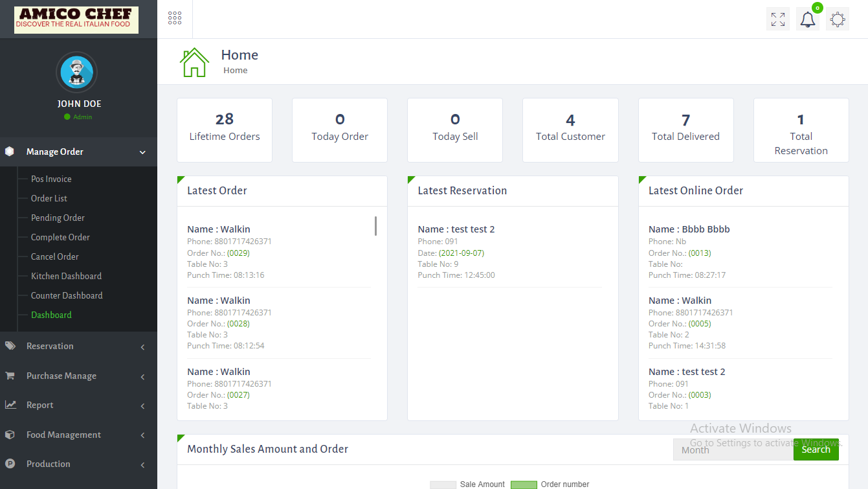Open the notifications bell
Screen dimensions: 868x489
click(807, 19)
